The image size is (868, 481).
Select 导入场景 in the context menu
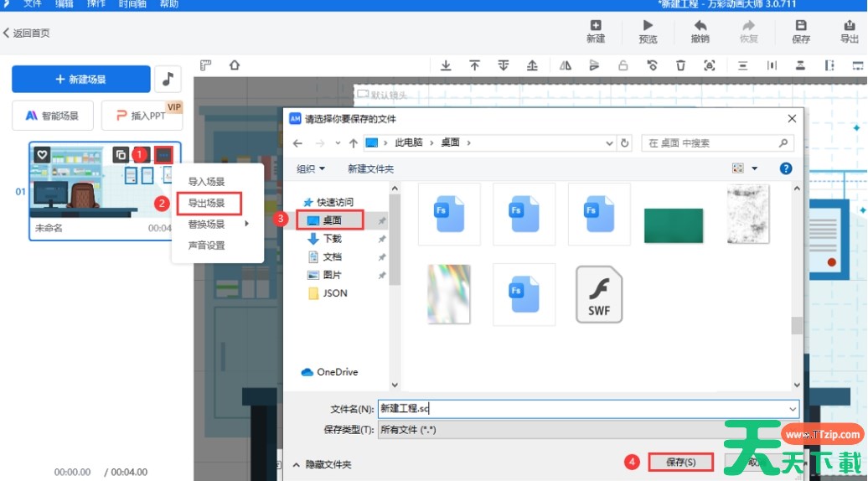coord(206,182)
